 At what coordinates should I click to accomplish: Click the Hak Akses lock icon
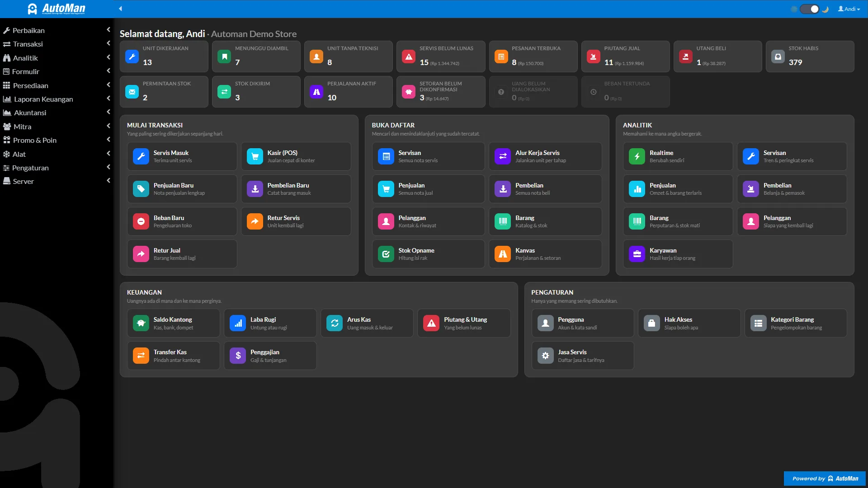pyautogui.click(x=652, y=323)
